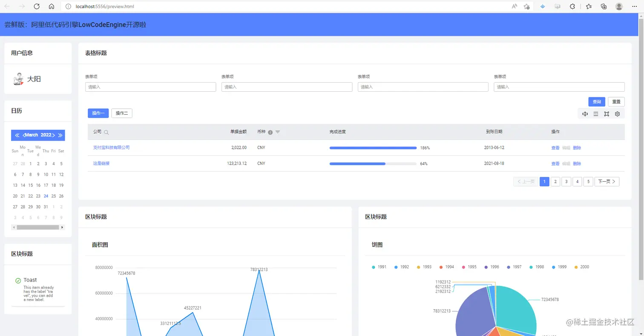Click 删除 in the 这是链接 row
This screenshot has height=336, width=644.
click(x=577, y=164)
